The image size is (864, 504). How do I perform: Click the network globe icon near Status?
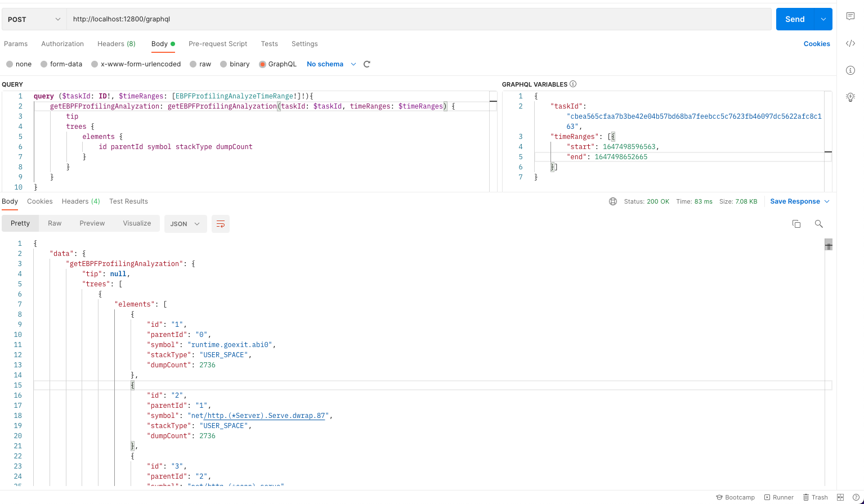pyautogui.click(x=613, y=201)
